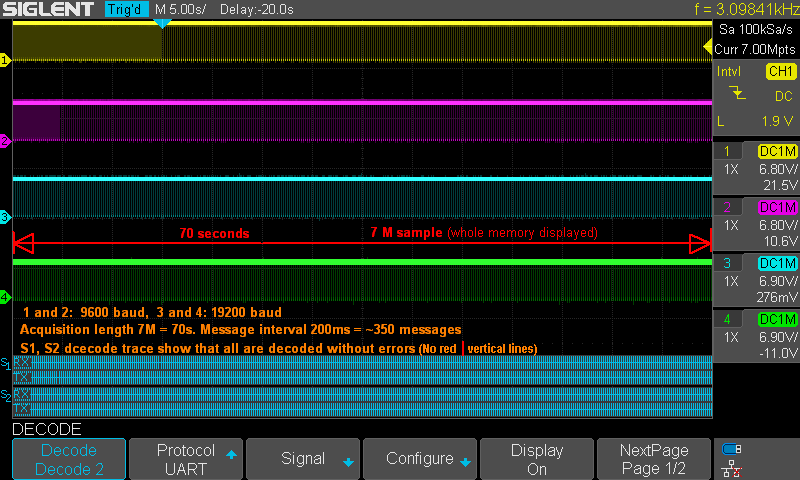Select the channel 2 number box
Image resolution: width=800 pixels, height=480 pixels.
727,207
